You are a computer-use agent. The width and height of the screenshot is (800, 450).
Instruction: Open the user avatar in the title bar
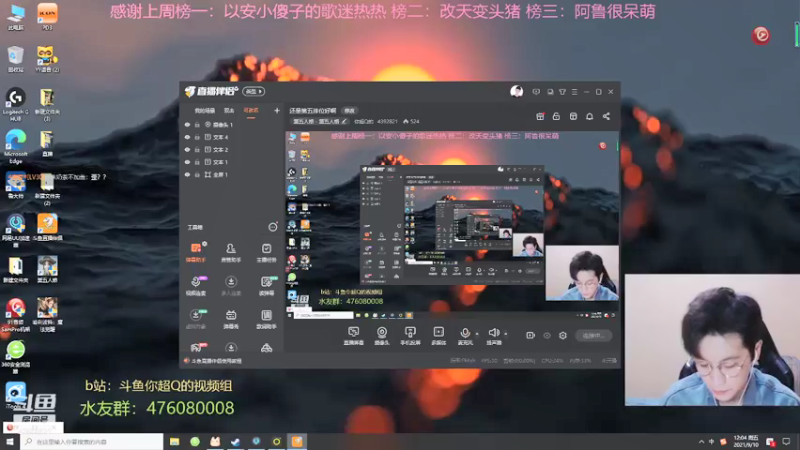[x=516, y=91]
